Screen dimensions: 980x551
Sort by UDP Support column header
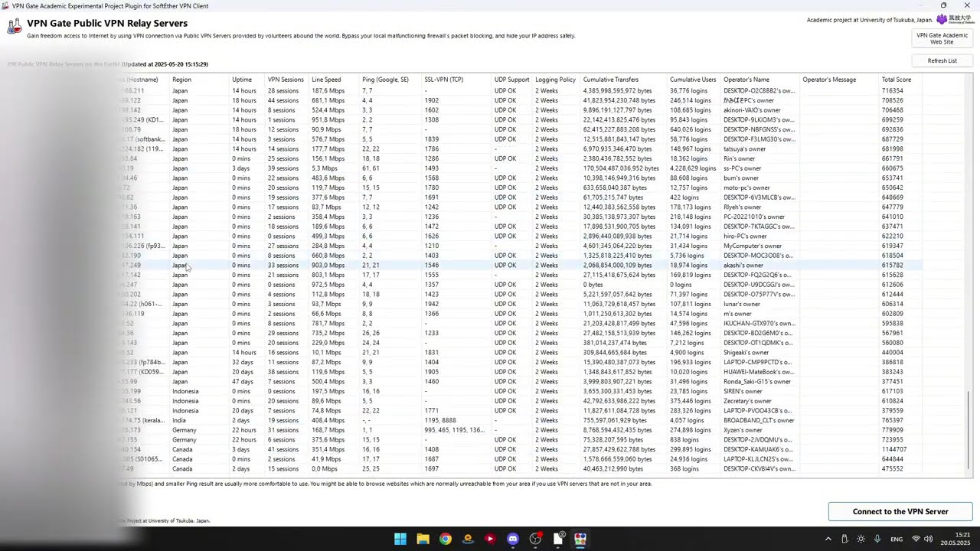pos(512,80)
